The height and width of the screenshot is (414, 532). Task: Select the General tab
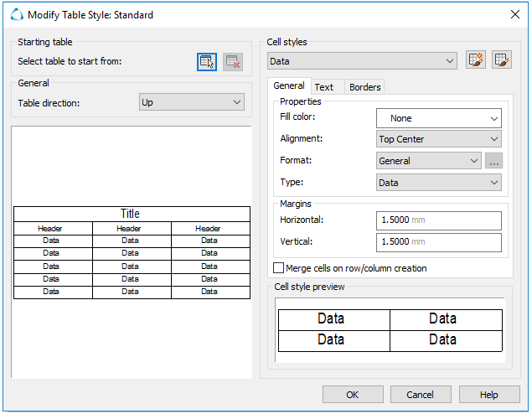[x=289, y=86]
